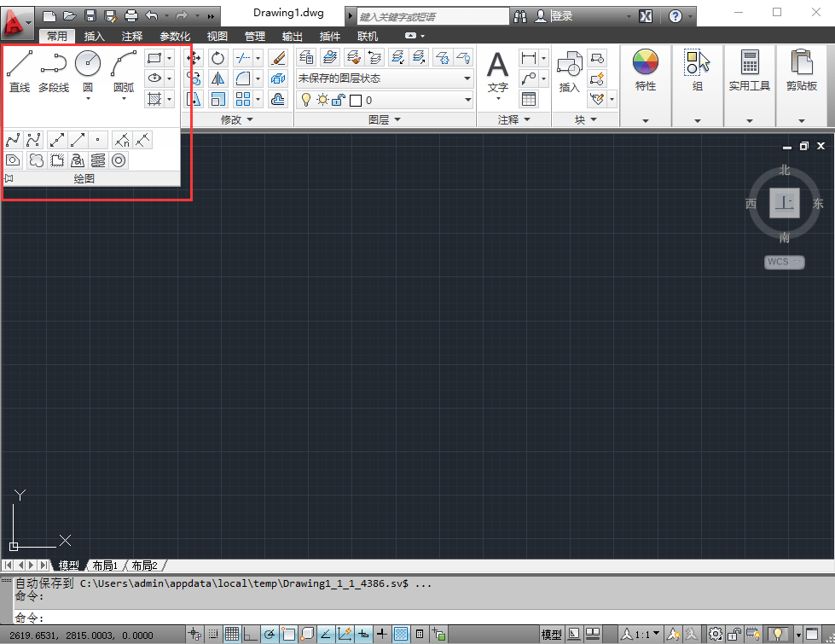This screenshot has width=835, height=644.
Task: Click the Scale tool icon
Action: coord(217,99)
